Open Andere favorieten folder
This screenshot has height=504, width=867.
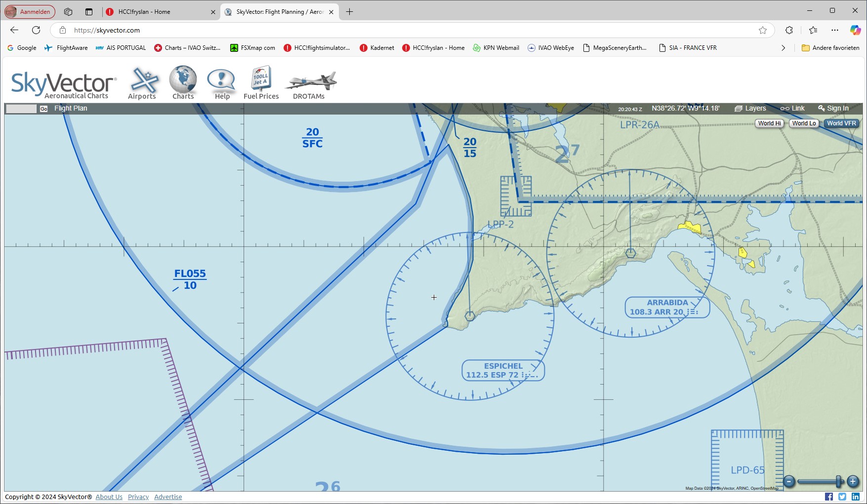point(830,48)
